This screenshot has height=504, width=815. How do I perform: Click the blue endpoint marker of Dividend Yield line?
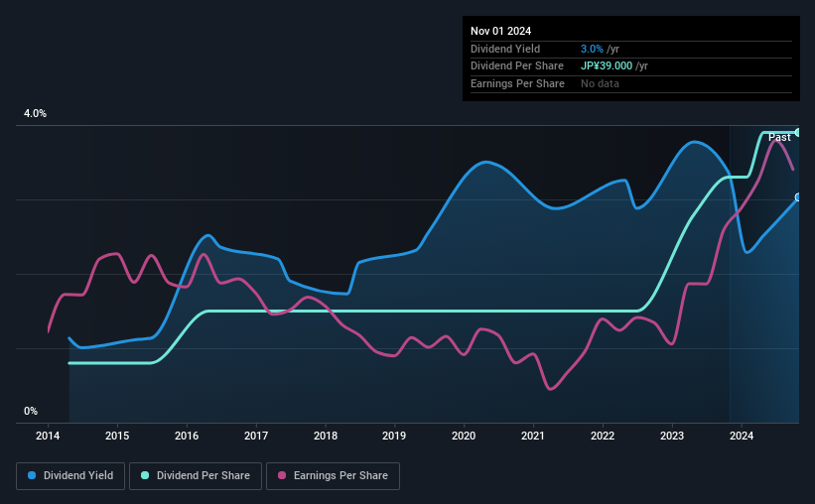click(x=797, y=197)
